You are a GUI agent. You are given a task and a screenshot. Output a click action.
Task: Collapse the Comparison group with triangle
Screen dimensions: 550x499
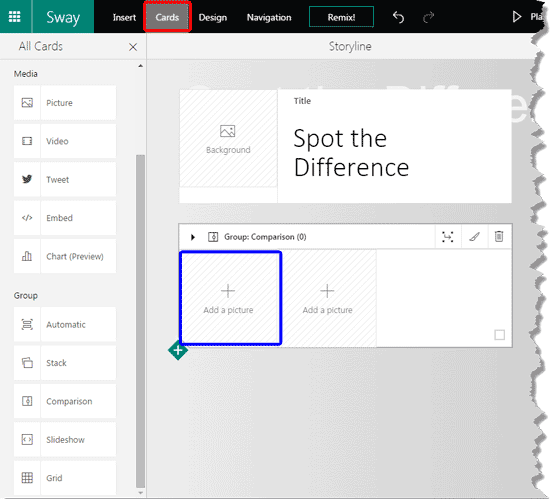(x=193, y=237)
